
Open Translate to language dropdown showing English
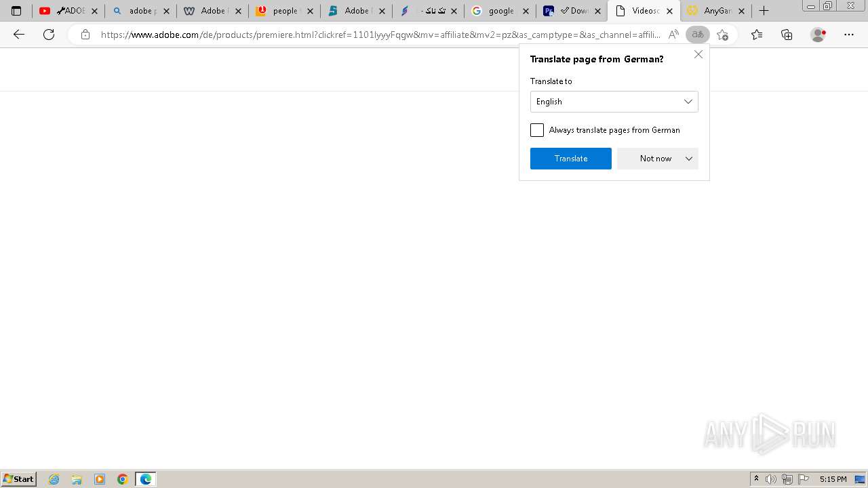614,102
